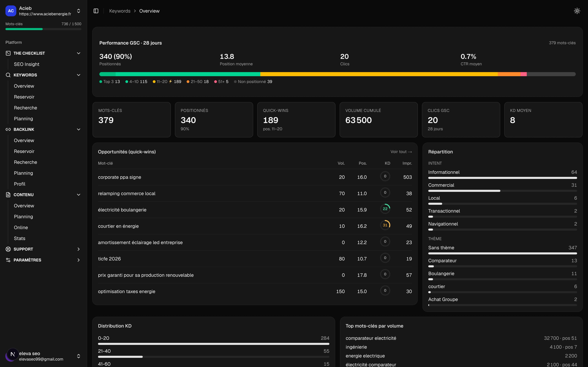The width and height of the screenshot is (588, 367).
Task: Collapse the KEYWORDS section chevron
Action: tap(78, 75)
